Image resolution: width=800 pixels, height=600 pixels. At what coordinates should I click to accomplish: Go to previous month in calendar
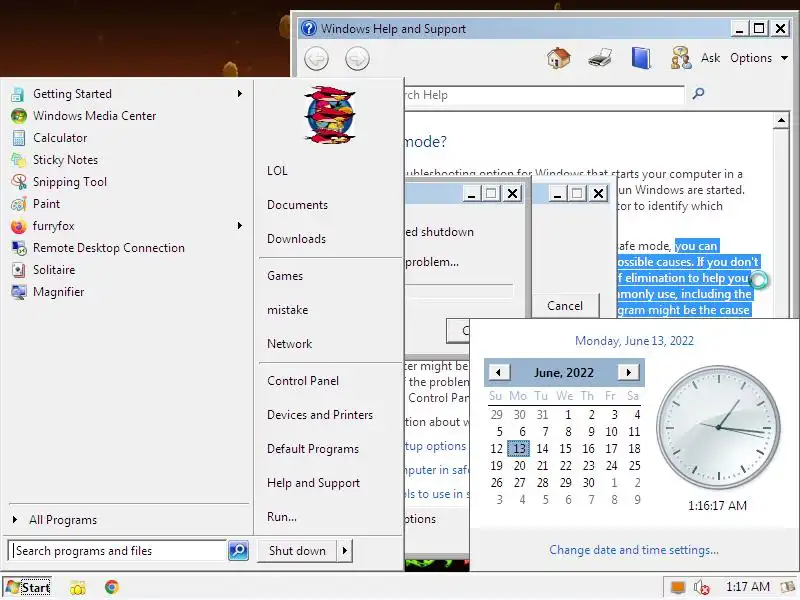click(x=498, y=372)
